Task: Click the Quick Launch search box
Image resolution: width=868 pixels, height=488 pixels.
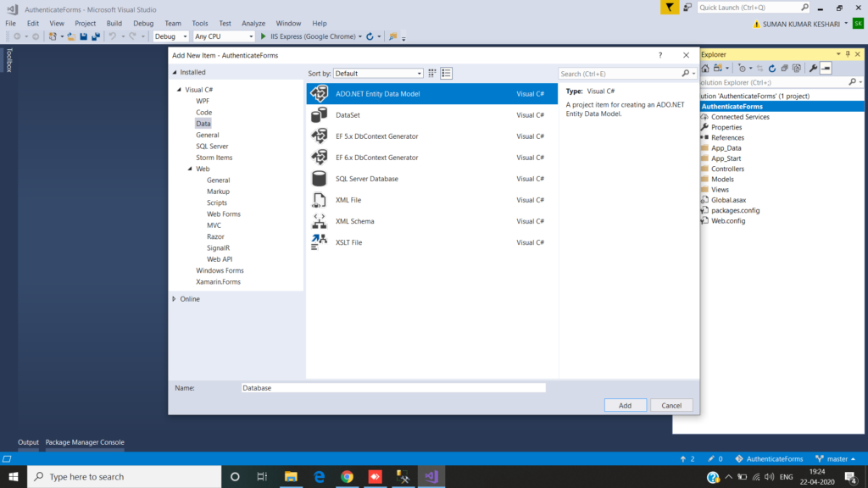Action: click(x=748, y=7)
